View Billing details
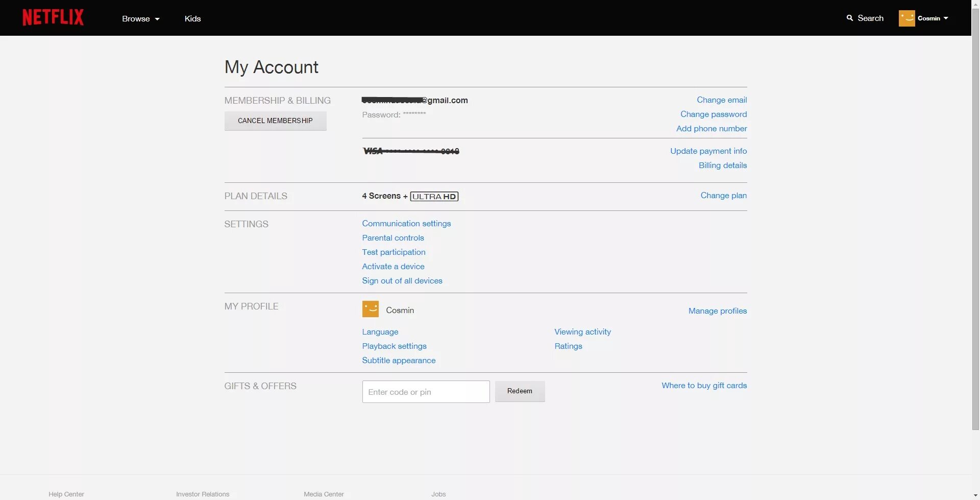Image resolution: width=980 pixels, height=500 pixels. (x=723, y=165)
